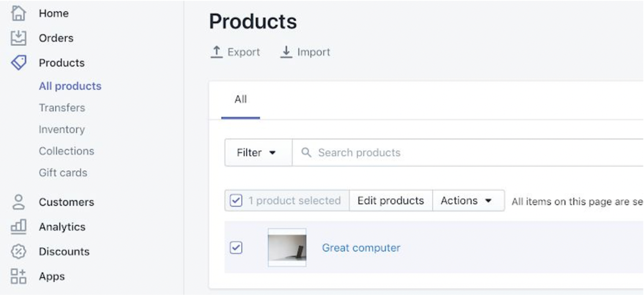
Task: Open Collections from the sidebar menu
Action: (x=67, y=151)
